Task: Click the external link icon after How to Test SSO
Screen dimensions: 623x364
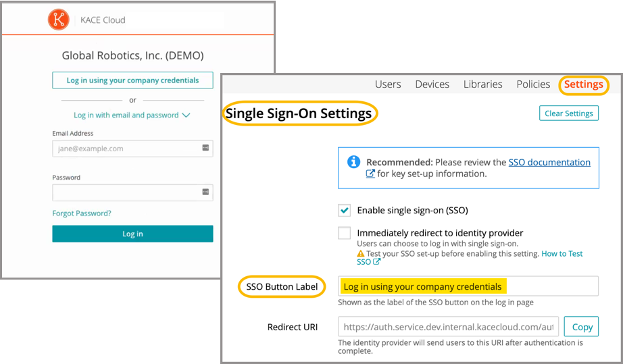Action: [376, 262]
